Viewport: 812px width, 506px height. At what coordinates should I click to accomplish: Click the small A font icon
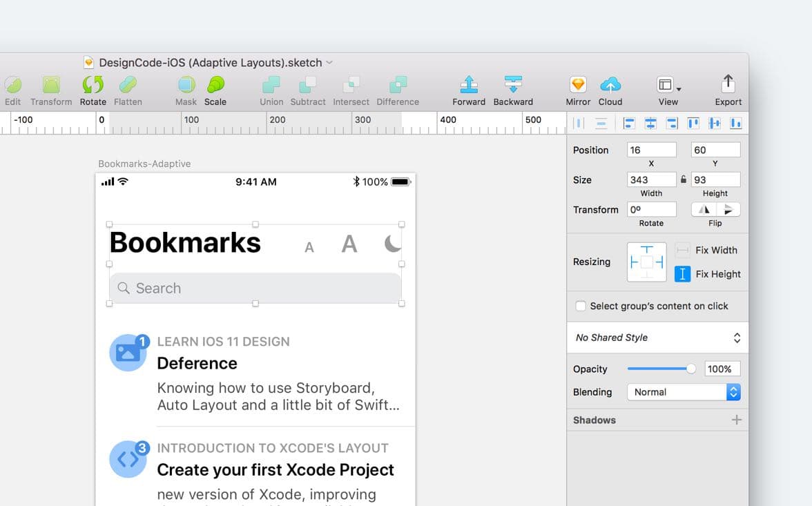[x=309, y=248]
